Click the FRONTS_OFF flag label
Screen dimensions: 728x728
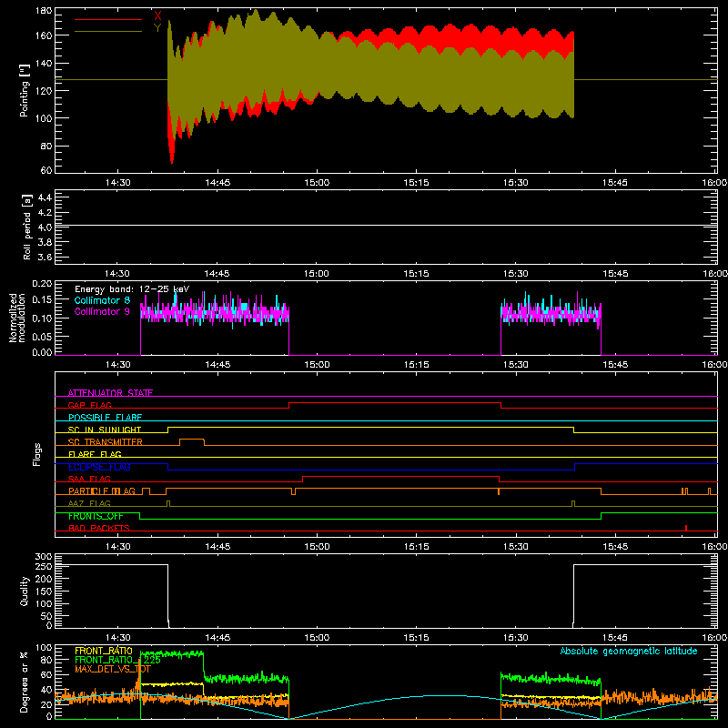tap(96, 516)
